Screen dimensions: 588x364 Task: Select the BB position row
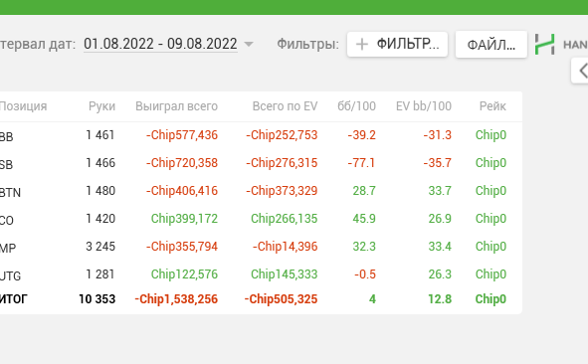click(261, 135)
